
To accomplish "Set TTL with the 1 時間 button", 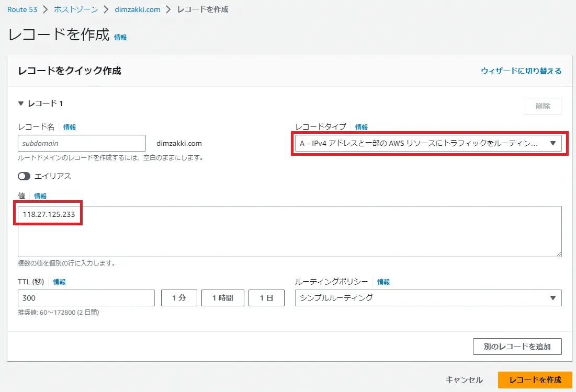I will point(222,298).
